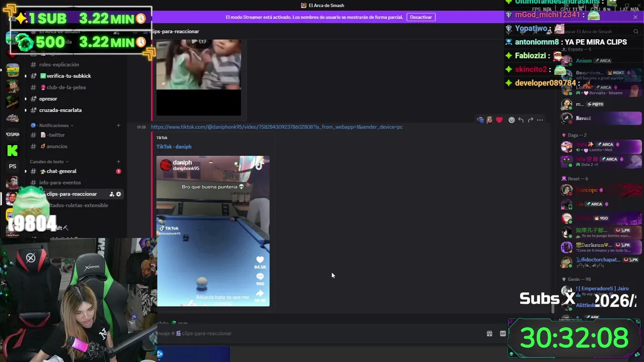Add channel with plus next to Notificaciones
This screenshot has height=362, width=644.
click(118, 125)
